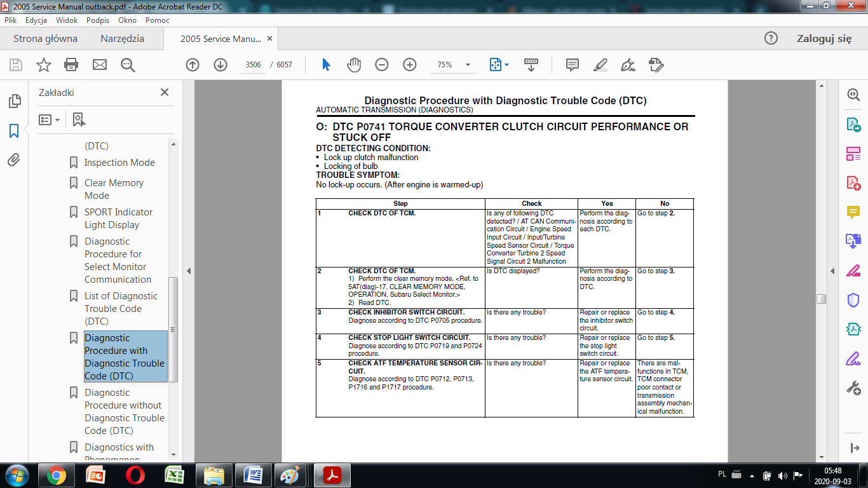Click the page number input field
Image resolution: width=868 pixels, height=488 pixels.
pyautogui.click(x=253, y=65)
